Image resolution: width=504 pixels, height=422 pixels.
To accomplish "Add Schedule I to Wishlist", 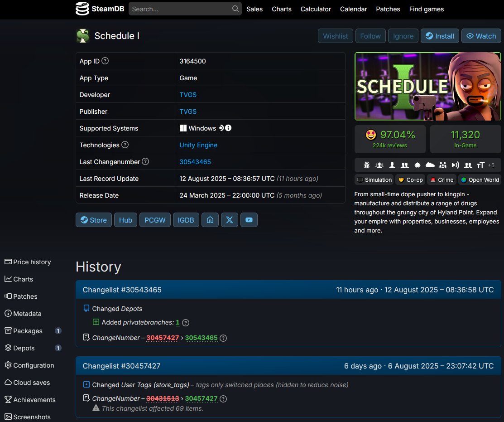I will point(335,36).
